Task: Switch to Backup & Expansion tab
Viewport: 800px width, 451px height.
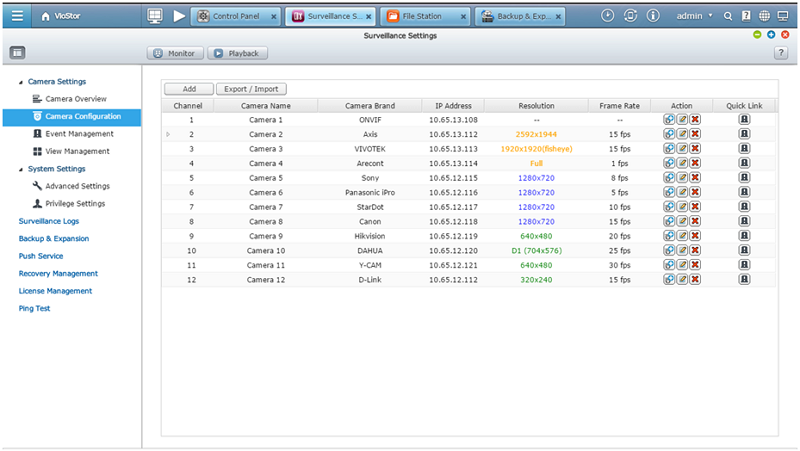Action: (x=518, y=16)
